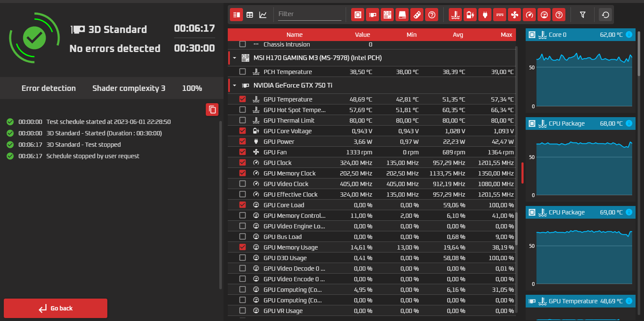
Task: Click the Value column header
Action: pos(363,35)
